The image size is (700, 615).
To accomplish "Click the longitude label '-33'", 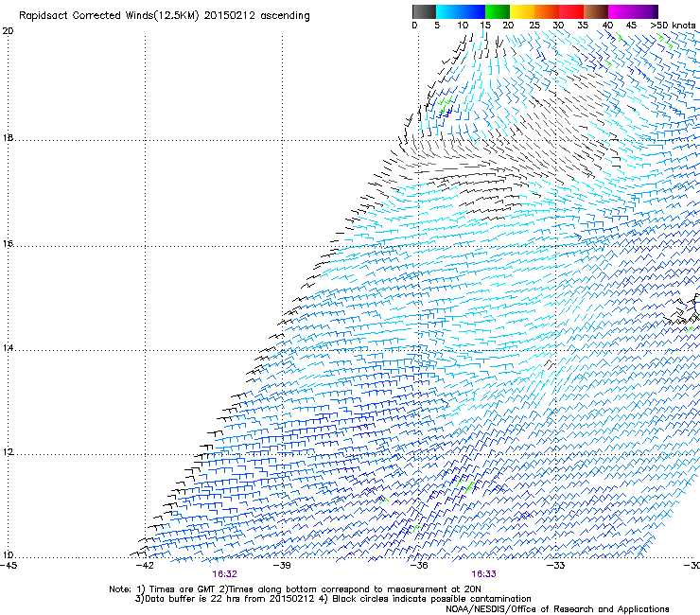I will pyautogui.click(x=555, y=566).
